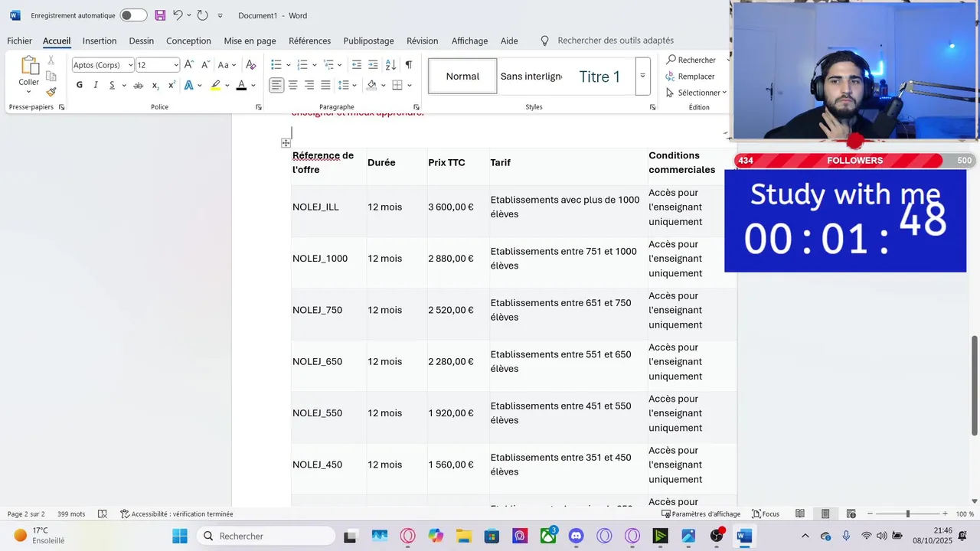Apply the Titre 1 style
Screen dimensions: 980x551
[x=599, y=77]
